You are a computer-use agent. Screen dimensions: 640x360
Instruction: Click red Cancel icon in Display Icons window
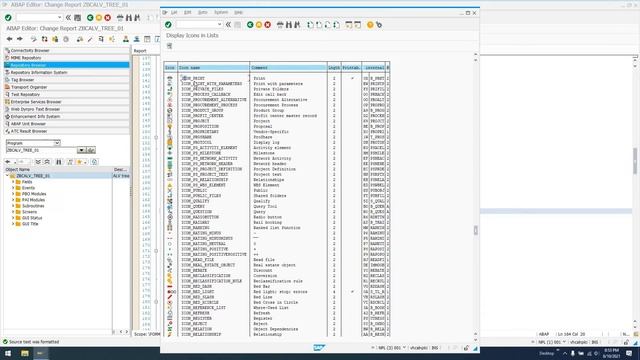click(x=267, y=25)
